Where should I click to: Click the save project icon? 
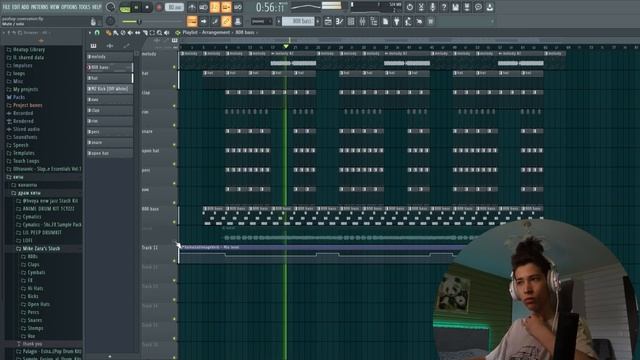pyautogui.click(x=456, y=7)
